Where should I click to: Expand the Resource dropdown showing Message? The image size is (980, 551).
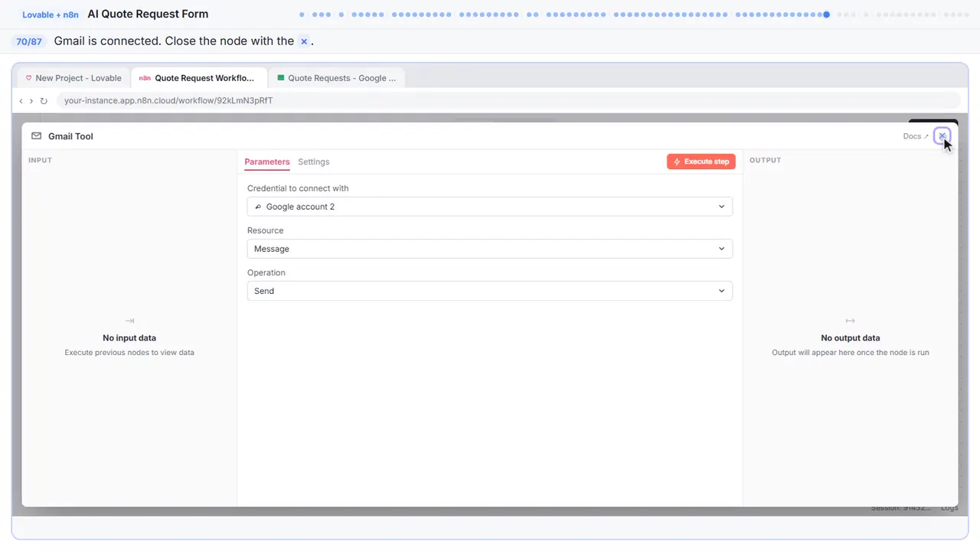[490, 249]
